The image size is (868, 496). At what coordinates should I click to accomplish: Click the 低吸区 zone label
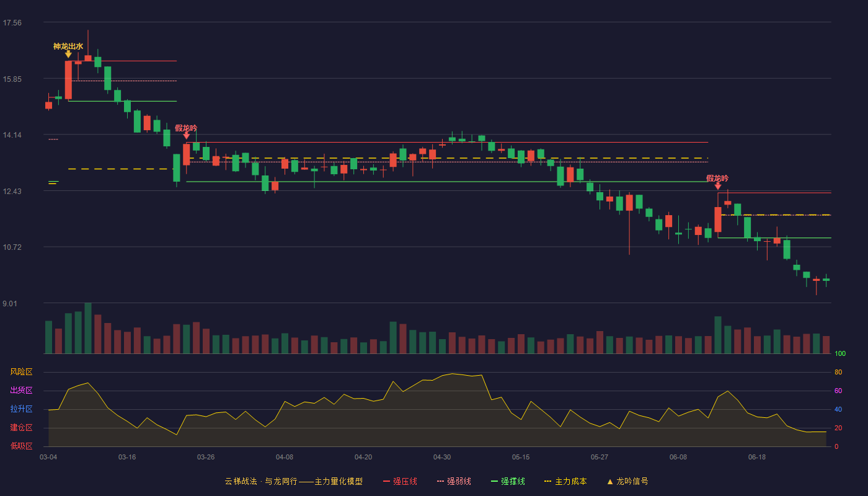(x=21, y=446)
